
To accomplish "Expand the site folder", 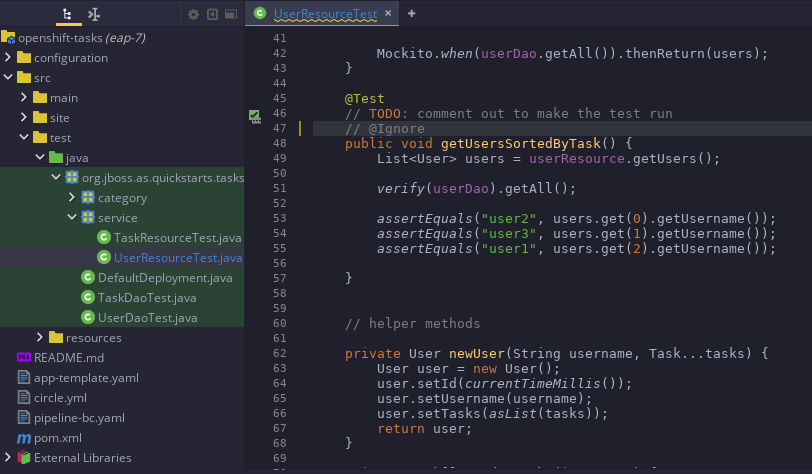I will [x=24, y=117].
